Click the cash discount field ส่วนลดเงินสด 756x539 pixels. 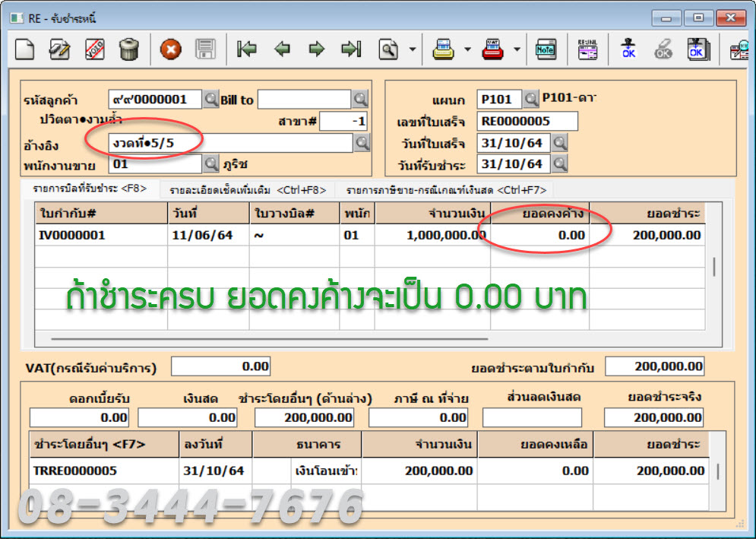click(533, 417)
